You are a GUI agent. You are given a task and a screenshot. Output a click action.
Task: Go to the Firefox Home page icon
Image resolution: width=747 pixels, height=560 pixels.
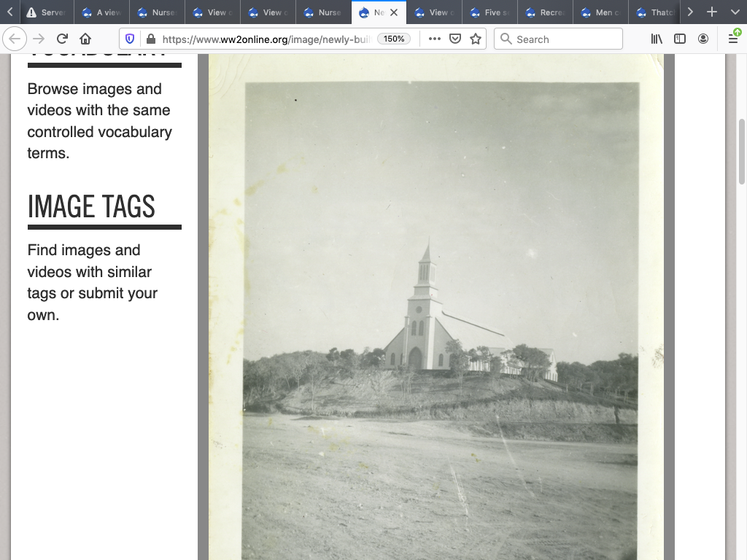[x=85, y=39]
